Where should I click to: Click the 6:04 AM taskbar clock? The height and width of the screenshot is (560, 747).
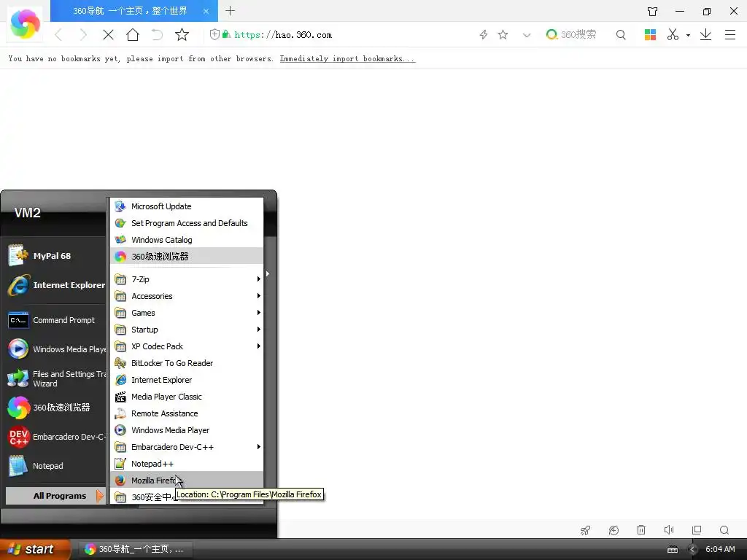click(720, 549)
